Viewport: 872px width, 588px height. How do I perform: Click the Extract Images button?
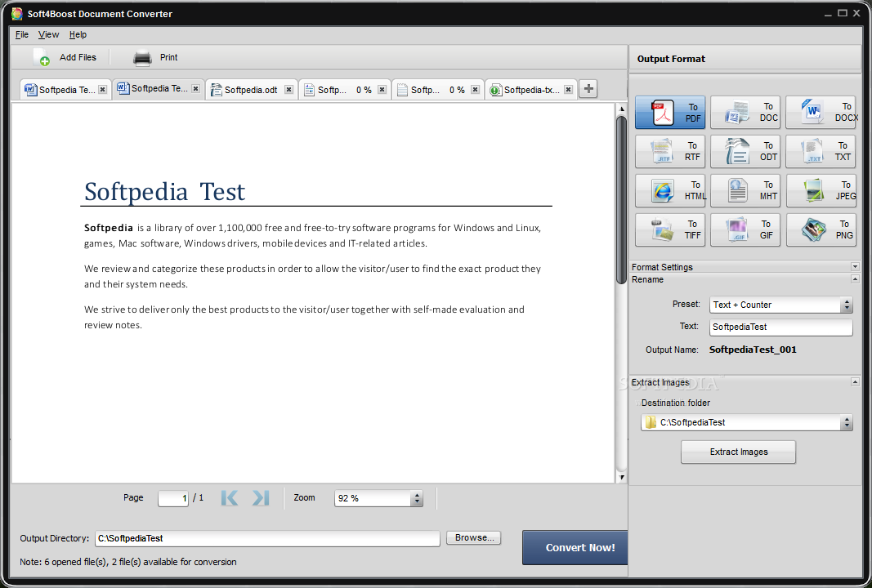click(x=739, y=452)
